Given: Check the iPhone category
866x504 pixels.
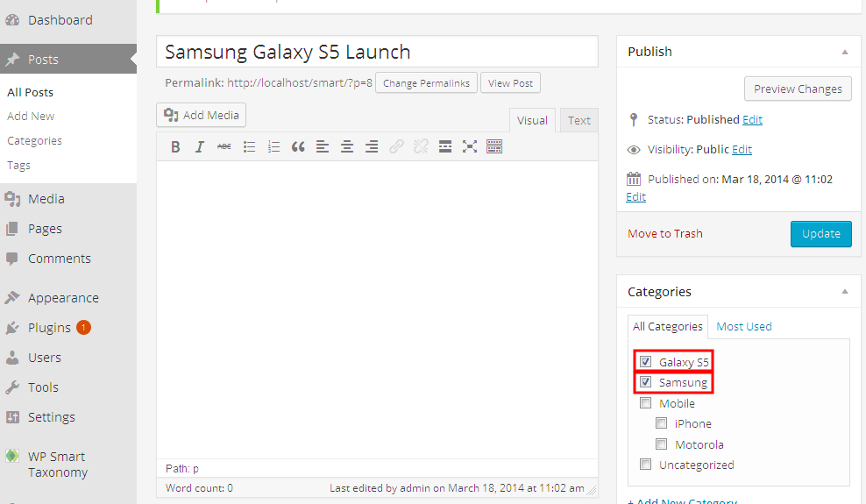Looking at the screenshot, I should click(x=661, y=422).
